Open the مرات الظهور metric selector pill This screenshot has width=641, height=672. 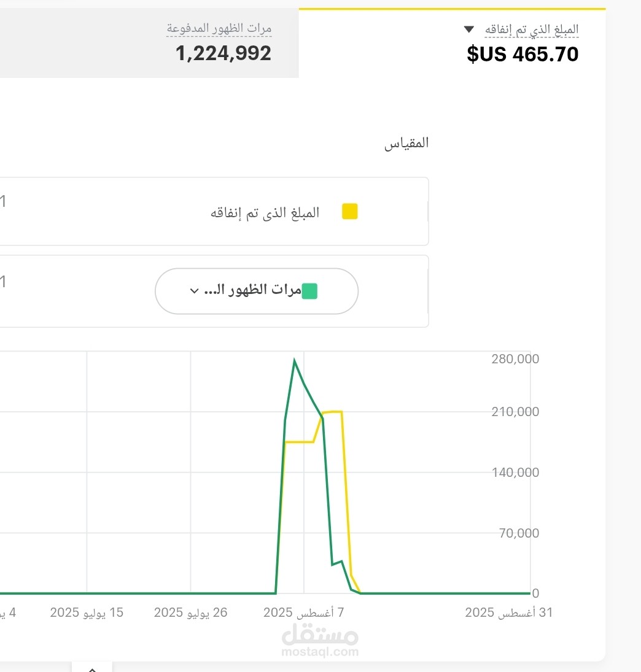coord(256,291)
